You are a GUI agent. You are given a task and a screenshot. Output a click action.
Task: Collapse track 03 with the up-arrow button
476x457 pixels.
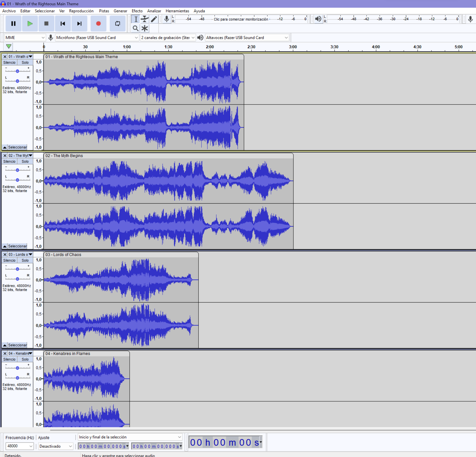(x=5, y=345)
